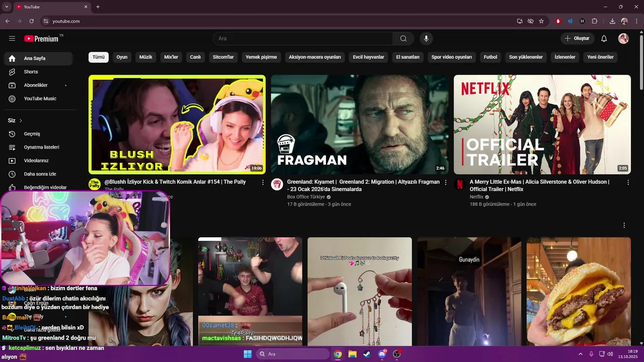The height and width of the screenshot is (362, 644).
Task: Bookmark page with the star icon
Action: click(541, 21)
